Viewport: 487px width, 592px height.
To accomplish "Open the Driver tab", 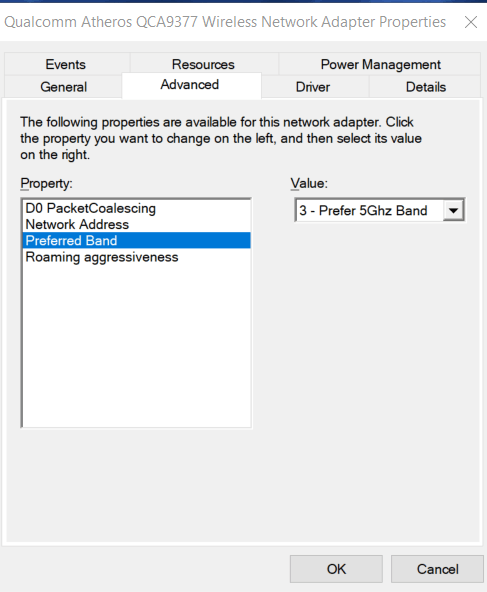I will [313, 87].
